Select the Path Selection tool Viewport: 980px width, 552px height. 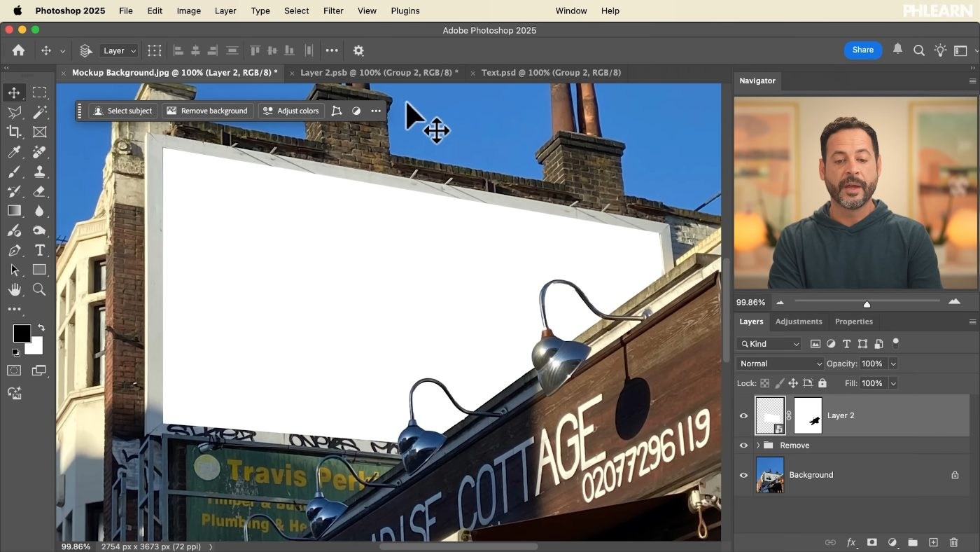pos(14,270)
